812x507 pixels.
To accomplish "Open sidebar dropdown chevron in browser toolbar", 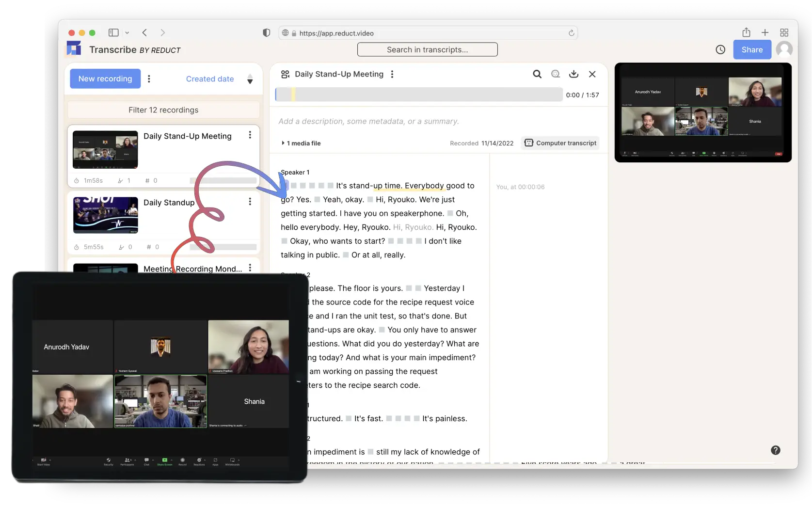I will (x=127, y=33).
